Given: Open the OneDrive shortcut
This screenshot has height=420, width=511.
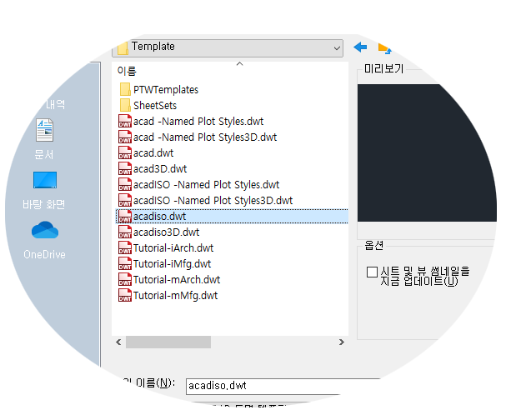Looking at the screenshot, I should (x=45, y=240).
